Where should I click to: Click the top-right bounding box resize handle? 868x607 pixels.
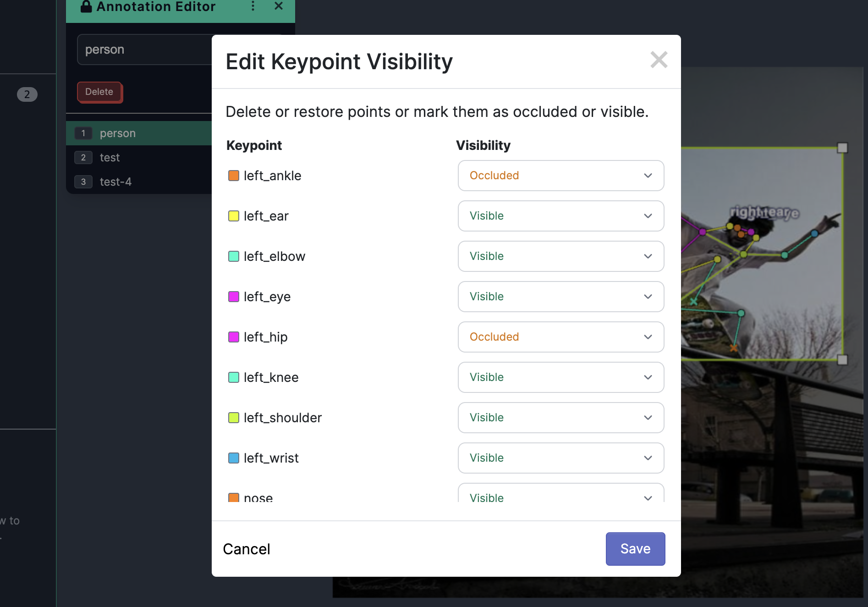pos(842,148)
